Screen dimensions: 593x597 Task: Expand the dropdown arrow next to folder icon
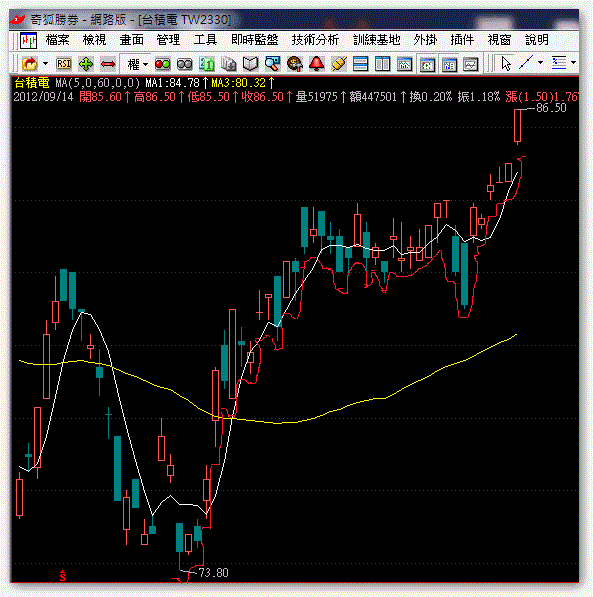coord(45,64)
